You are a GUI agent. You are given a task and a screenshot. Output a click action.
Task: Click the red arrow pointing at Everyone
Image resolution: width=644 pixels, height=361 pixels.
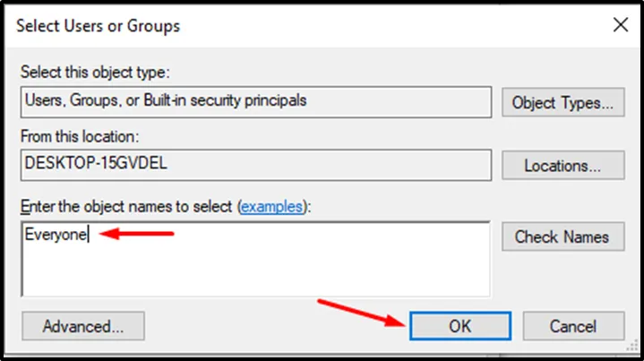pyautogui.click(x=136, y=235)
